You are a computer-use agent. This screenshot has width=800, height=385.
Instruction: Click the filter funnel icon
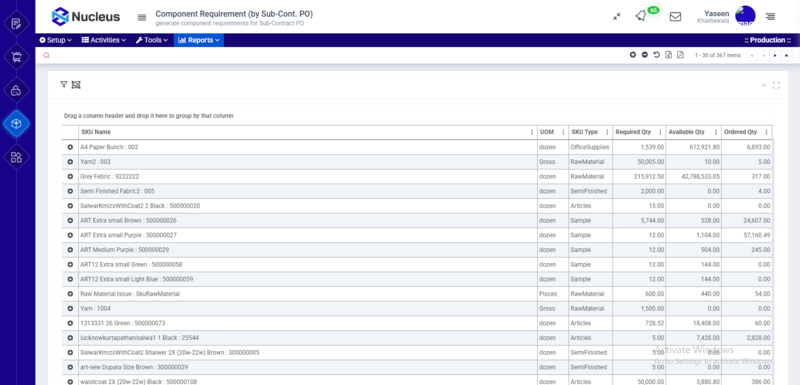64,85
